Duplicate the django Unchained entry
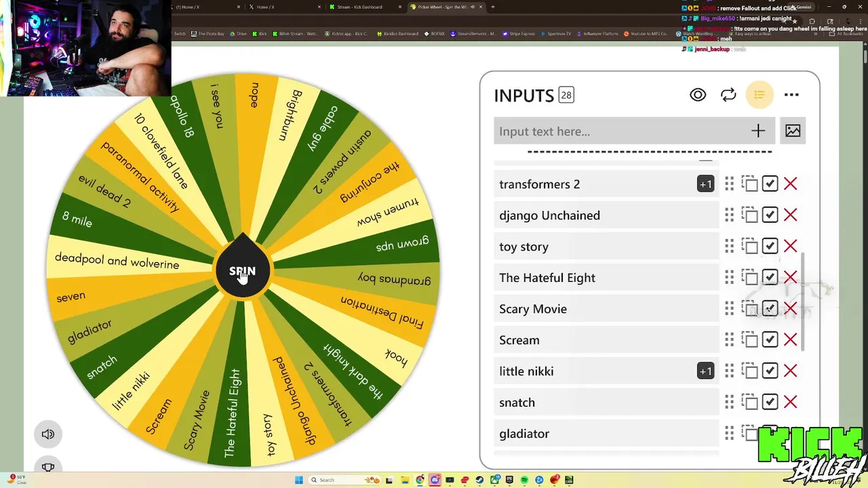 pos(749,215)
